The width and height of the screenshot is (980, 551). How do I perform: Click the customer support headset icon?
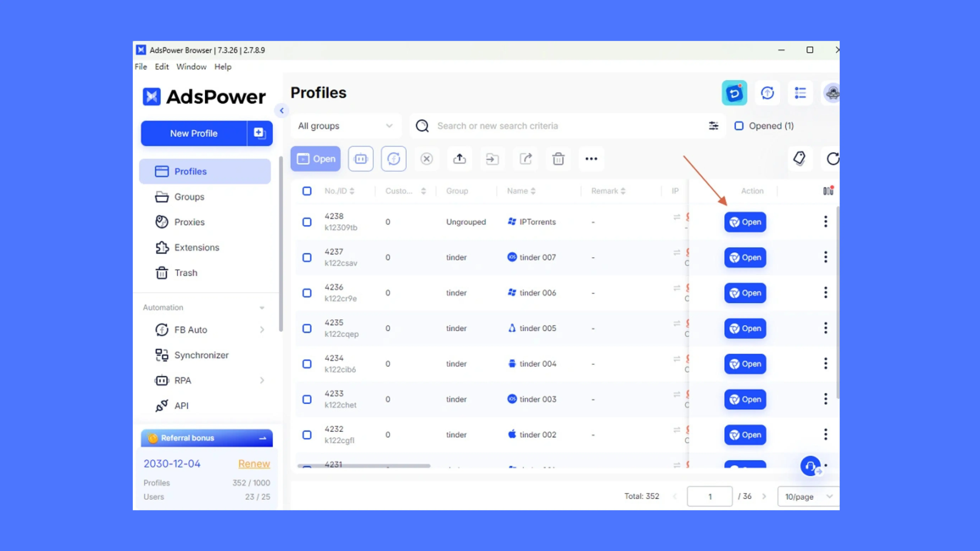click(x=810, y=466)
